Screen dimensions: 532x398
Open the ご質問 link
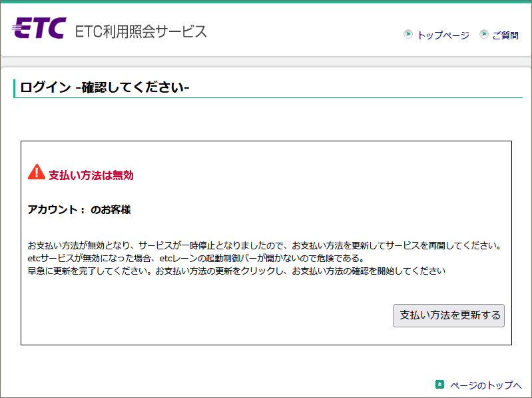tap(505, 35)
